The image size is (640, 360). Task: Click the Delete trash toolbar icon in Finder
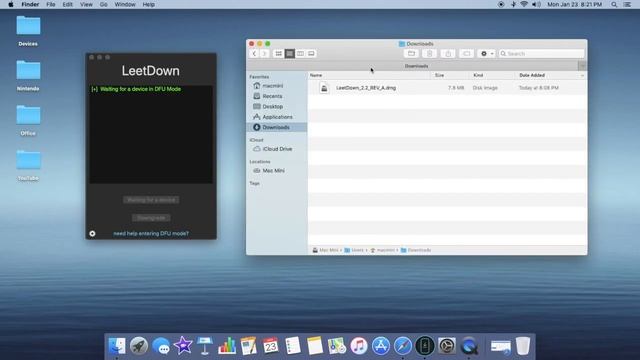(x=429, y=53)
